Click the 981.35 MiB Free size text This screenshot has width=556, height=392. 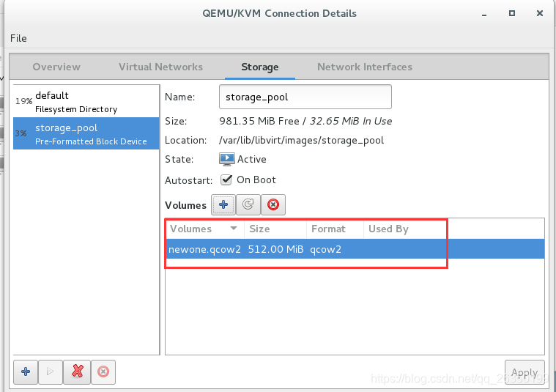click(259, 122)
